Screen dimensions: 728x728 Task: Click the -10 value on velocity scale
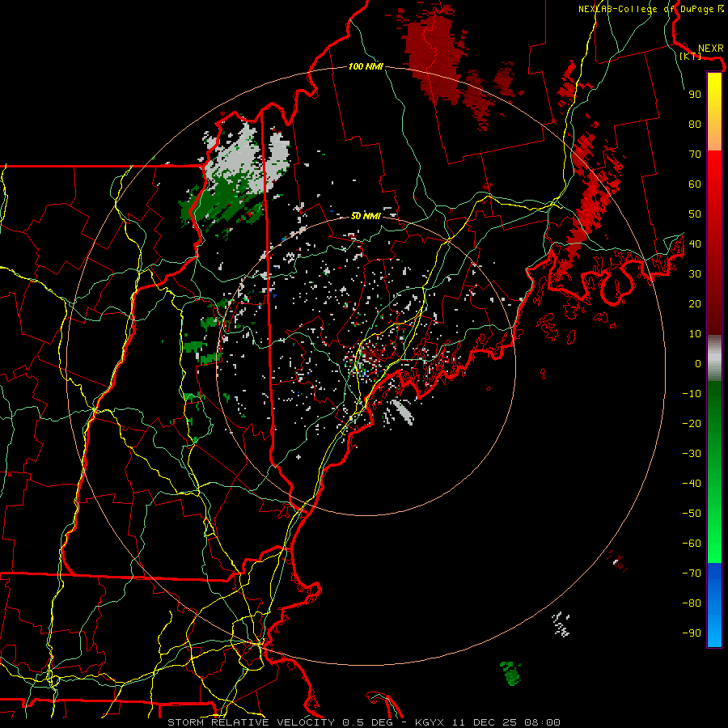pos(692,394)
